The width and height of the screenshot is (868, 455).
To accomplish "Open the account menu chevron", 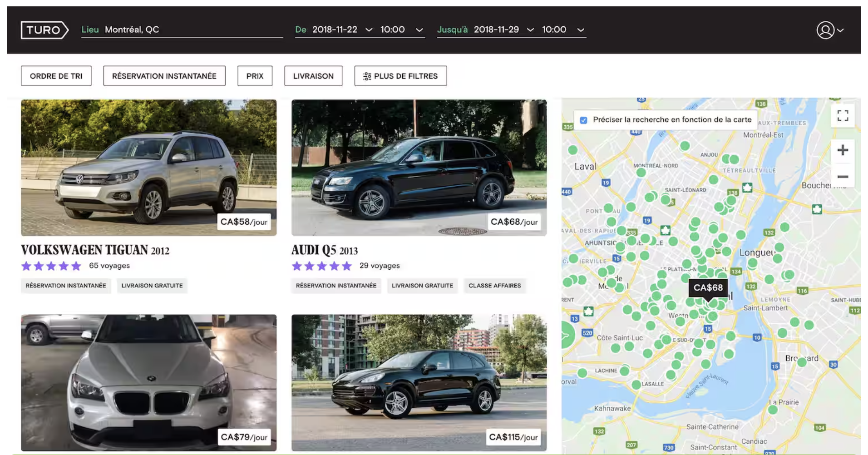I will (840, 30).
